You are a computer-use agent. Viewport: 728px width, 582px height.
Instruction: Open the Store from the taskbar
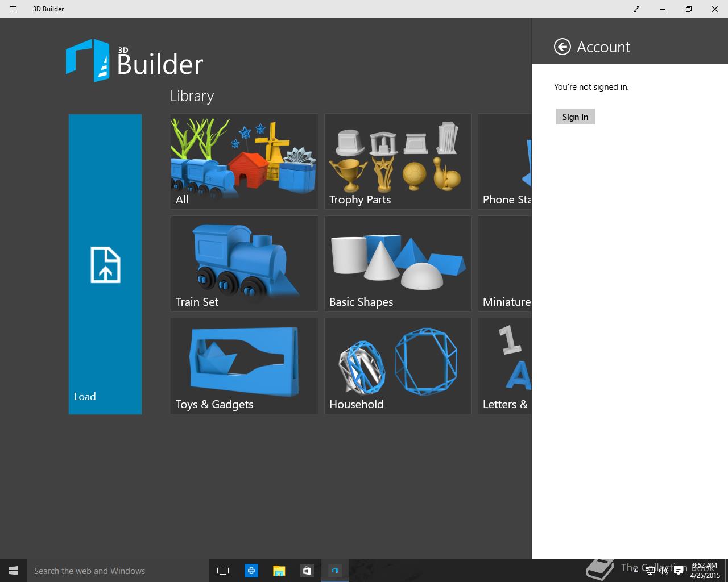307,571
